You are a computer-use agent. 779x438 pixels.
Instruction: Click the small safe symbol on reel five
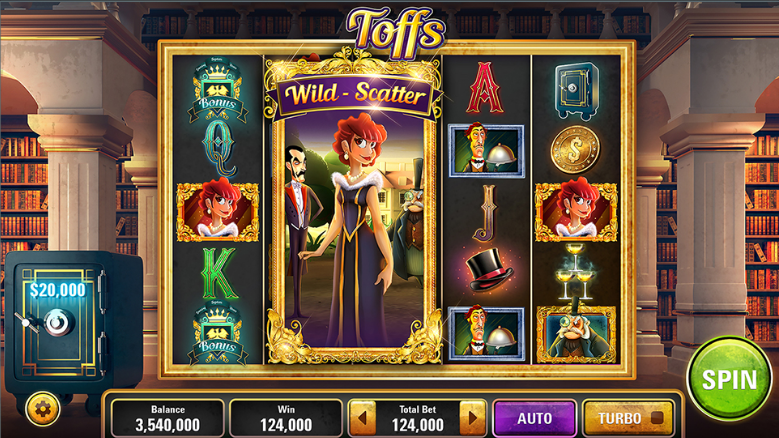tap(576, 90)
